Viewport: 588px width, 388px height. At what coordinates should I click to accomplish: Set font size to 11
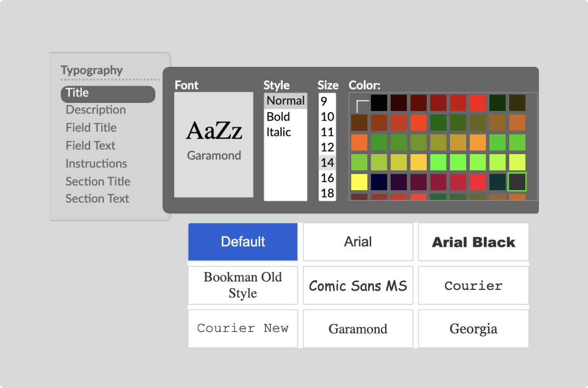(x=327, y=132)
